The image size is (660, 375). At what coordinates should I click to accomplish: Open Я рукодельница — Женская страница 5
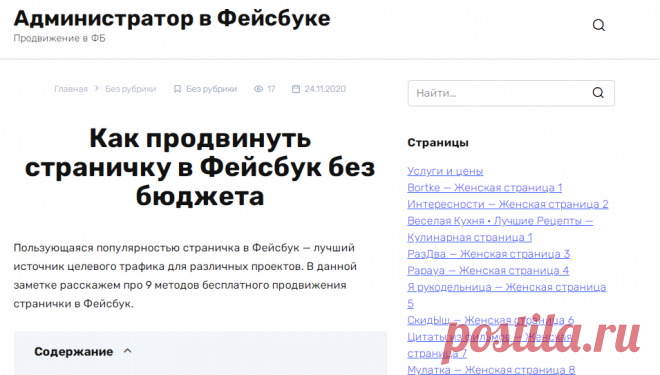(507, 295)
